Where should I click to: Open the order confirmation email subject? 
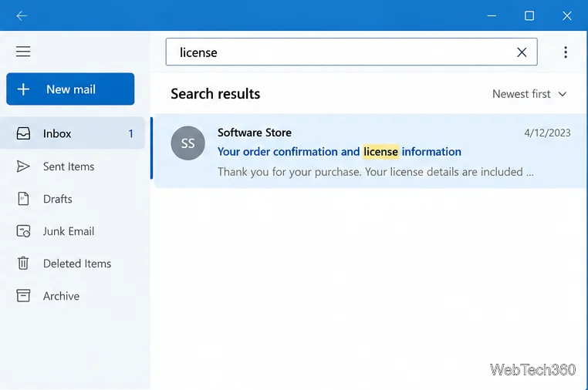point(340,152)
